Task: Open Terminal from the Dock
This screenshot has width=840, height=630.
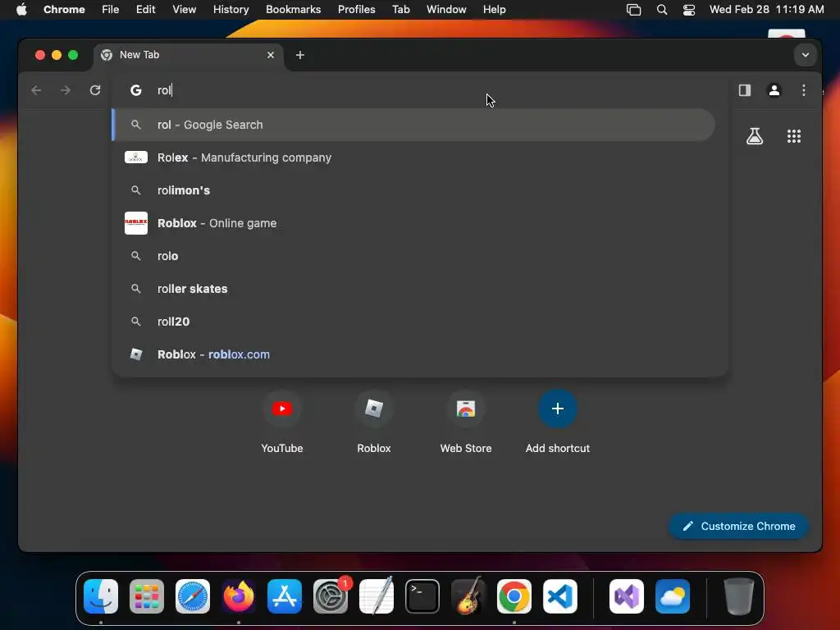Action: (422, 596)
